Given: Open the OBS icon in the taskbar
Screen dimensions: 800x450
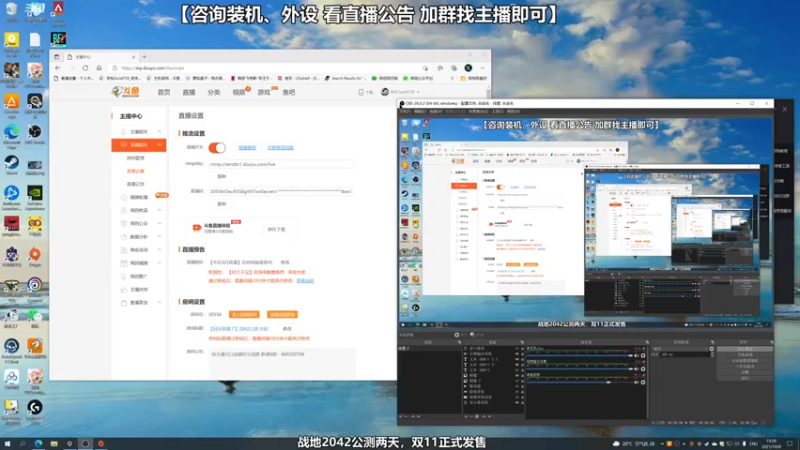Looking at the screenshot, I should coord(85,444).
